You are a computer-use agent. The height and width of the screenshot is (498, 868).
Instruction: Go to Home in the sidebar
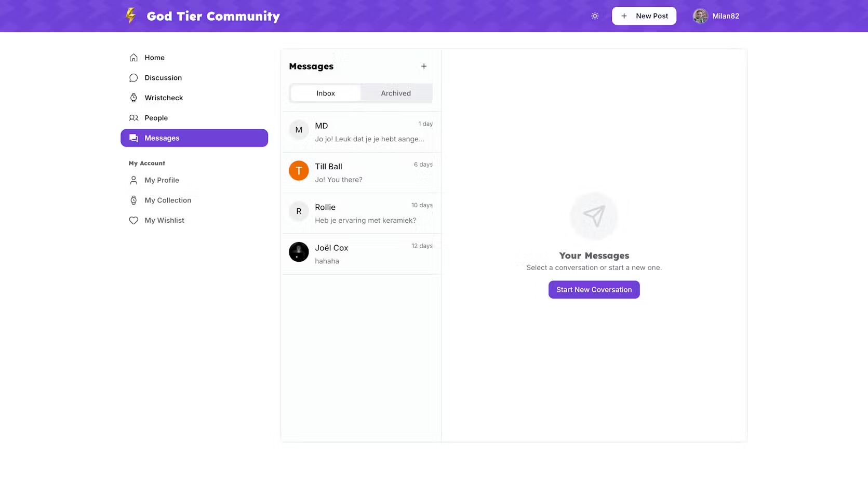tap(154, 58)
